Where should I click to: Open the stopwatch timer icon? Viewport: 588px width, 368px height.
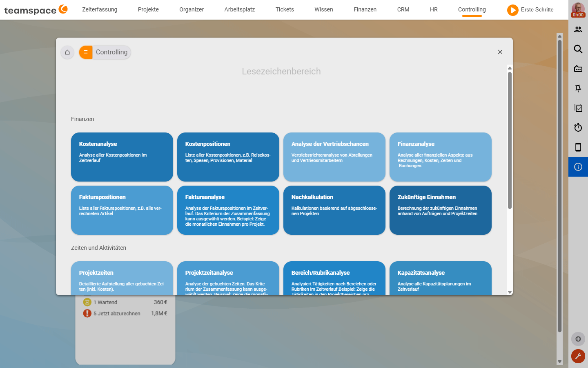click(578, 128)
